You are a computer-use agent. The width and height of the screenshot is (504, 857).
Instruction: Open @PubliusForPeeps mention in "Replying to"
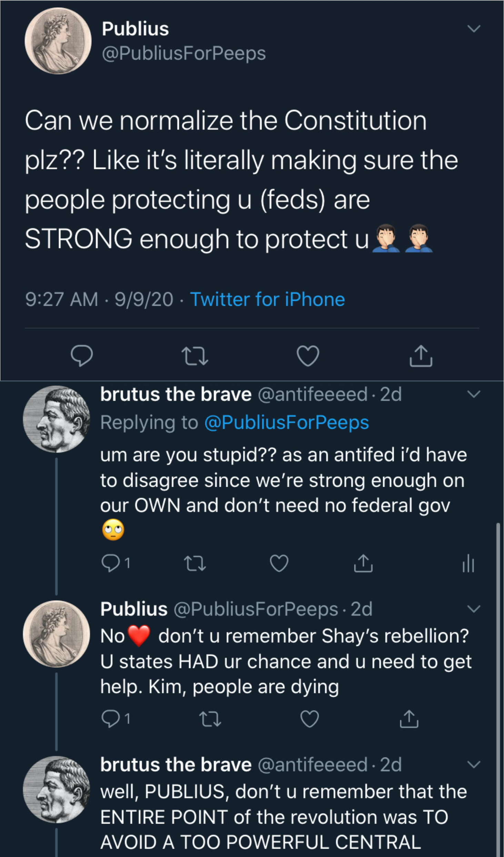coord(286,423)
